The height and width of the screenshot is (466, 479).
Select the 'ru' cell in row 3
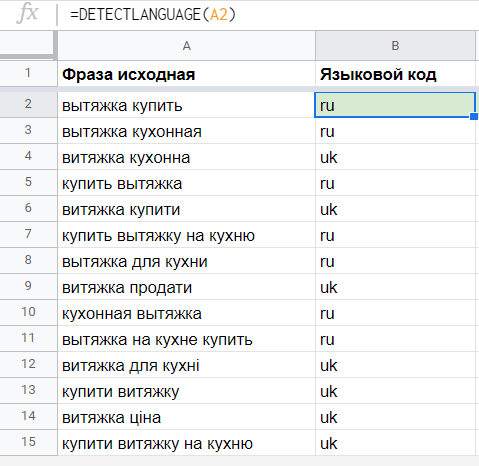(x=395, y=131)
